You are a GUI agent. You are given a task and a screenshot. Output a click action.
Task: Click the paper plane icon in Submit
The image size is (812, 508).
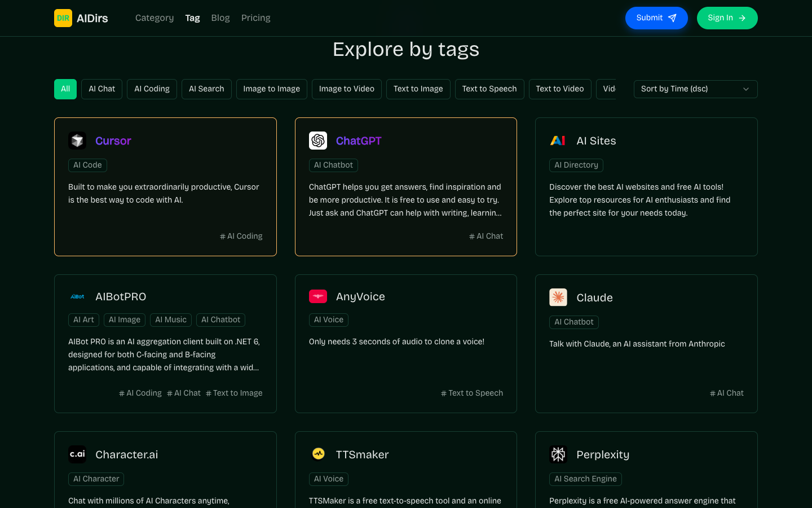[x=672, y=18]
